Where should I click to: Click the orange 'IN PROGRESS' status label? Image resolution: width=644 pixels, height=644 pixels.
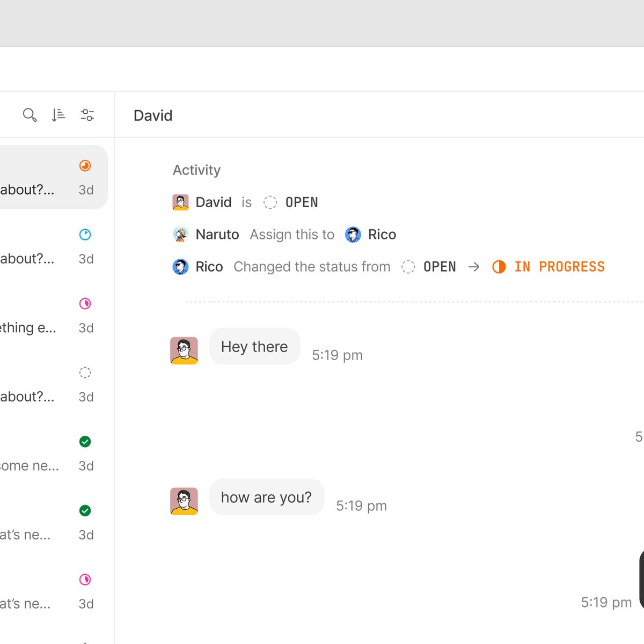pyautogui.click(x=560, y=267)
